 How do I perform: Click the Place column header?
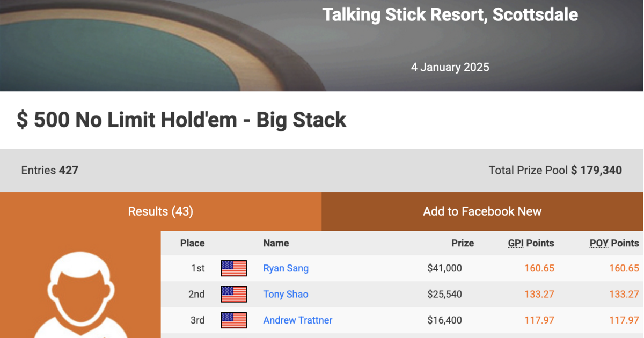click(192, 243)
